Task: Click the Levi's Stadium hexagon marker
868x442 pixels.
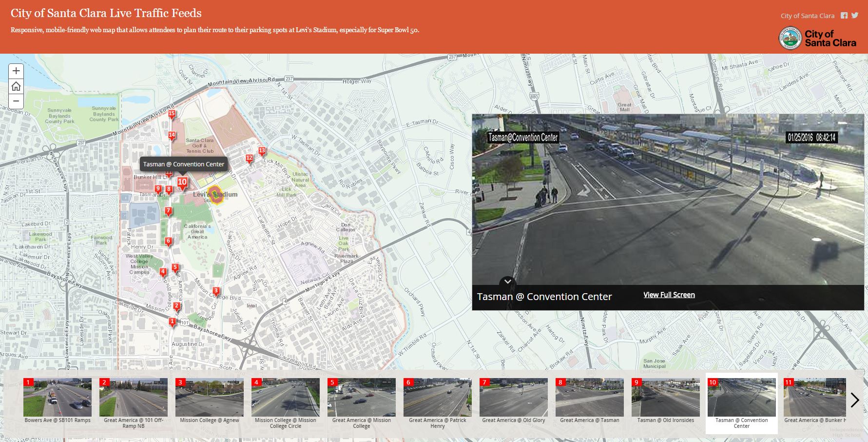Action: [215, 194]
